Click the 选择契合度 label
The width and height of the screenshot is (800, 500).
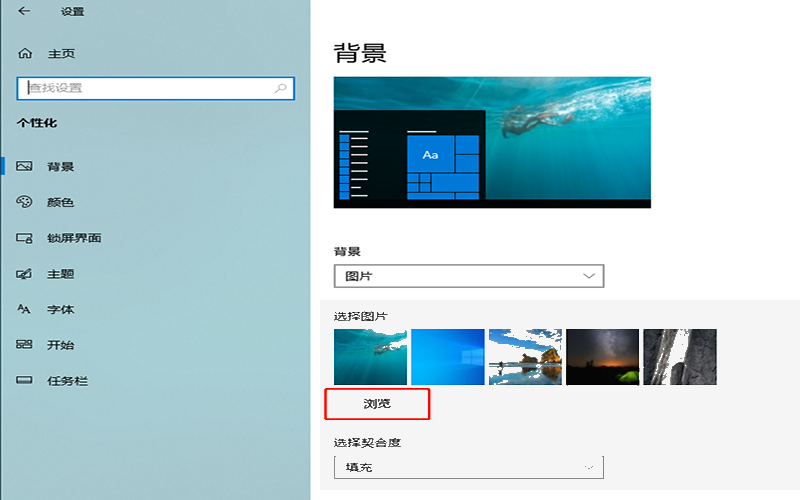click(367, 442)
